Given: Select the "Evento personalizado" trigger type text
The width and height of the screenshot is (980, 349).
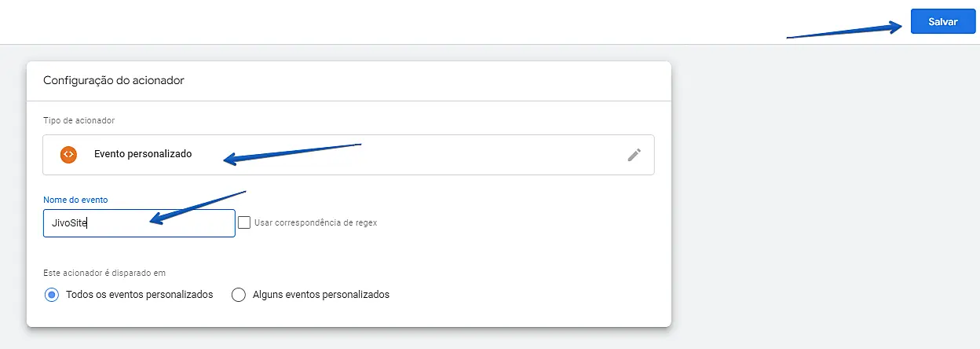Looking at the screenshot, I should point(142,155).
